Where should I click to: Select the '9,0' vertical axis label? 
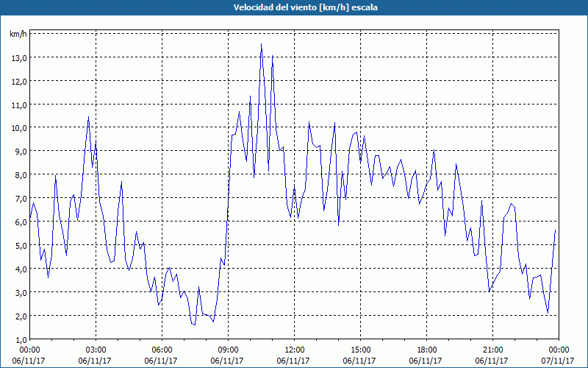pos(21,152)
